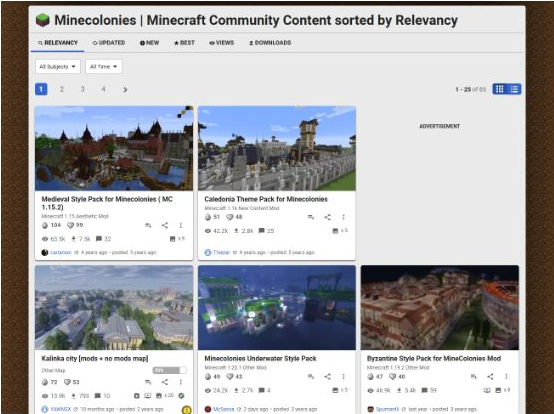
Task: Select the Views sort tab
Action: tap(222, 43)
